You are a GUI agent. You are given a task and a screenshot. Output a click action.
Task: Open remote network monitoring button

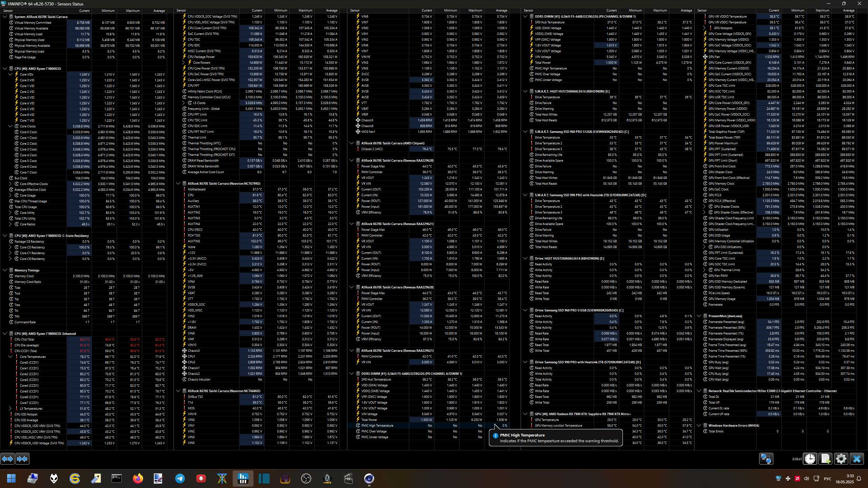click(x=766, y=459)
